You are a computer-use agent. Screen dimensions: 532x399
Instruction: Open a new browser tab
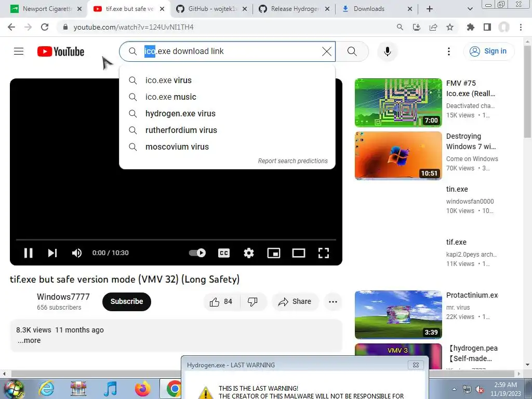[x=430, y=9]
